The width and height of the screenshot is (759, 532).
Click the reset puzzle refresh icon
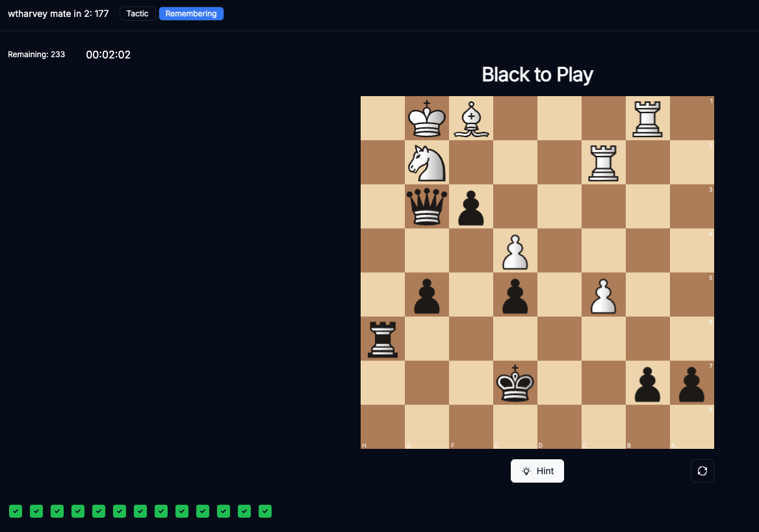702,471
